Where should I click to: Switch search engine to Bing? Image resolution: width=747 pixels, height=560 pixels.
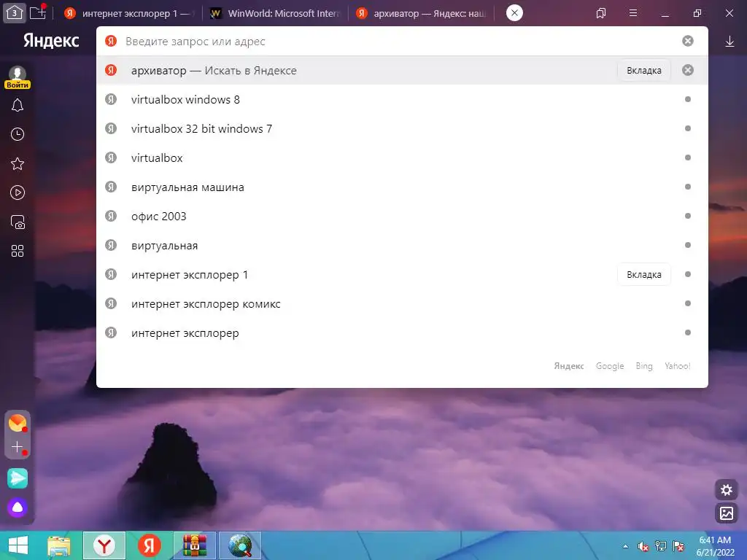643,366
